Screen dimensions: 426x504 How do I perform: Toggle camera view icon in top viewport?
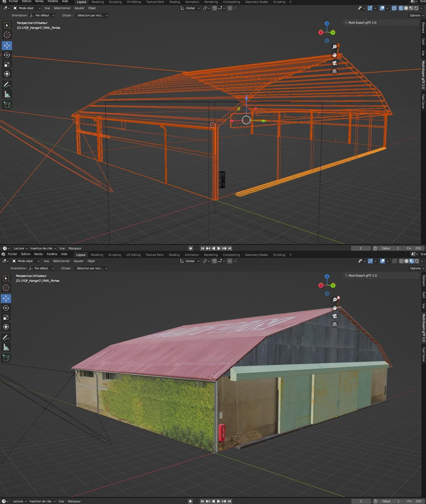334,63
